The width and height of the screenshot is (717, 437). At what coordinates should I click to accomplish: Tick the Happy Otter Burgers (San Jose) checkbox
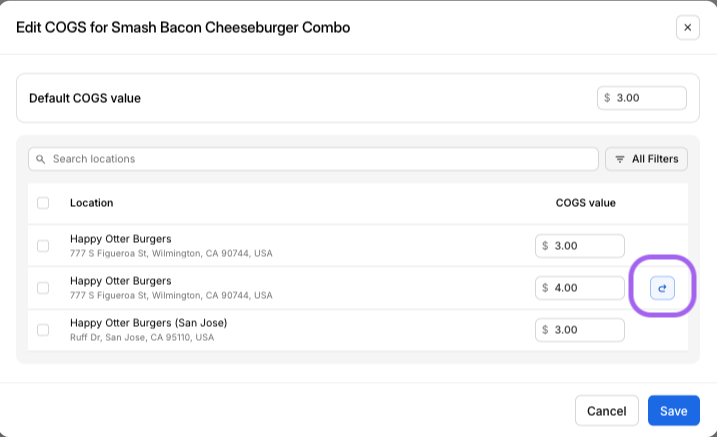point(43,330)
